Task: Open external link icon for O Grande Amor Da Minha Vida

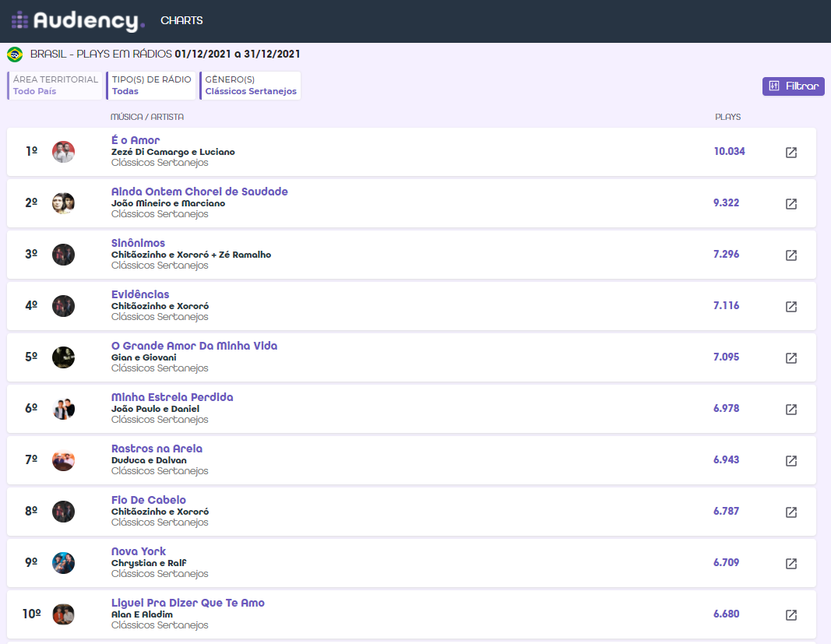Action: (791, 358)
